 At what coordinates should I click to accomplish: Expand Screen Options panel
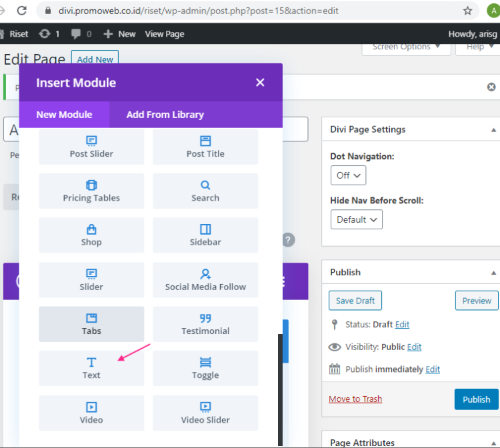(406, 47)
